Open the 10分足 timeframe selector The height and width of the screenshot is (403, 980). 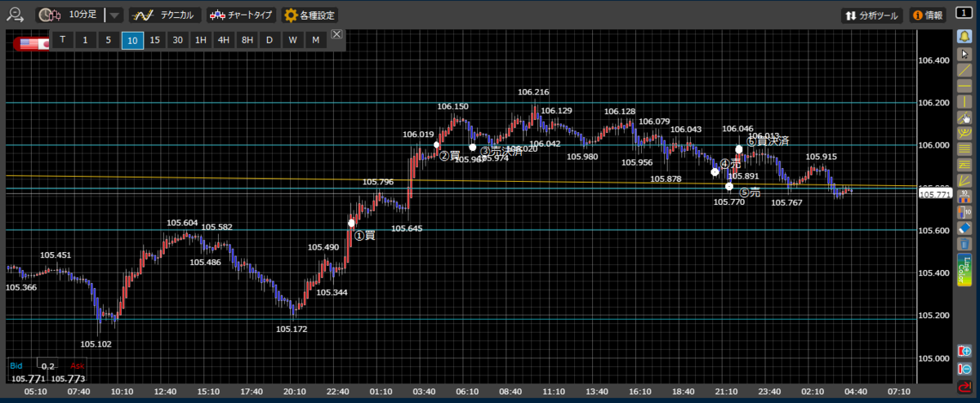click(72, 15)
